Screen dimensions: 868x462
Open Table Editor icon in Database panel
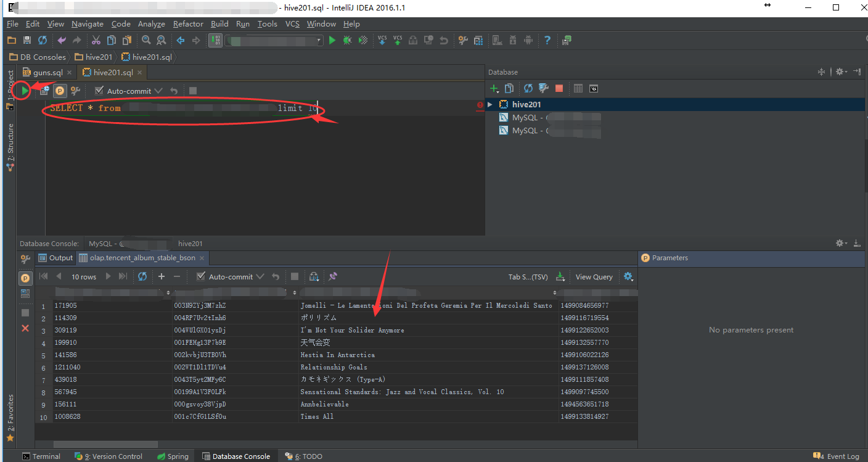(578, 88)
